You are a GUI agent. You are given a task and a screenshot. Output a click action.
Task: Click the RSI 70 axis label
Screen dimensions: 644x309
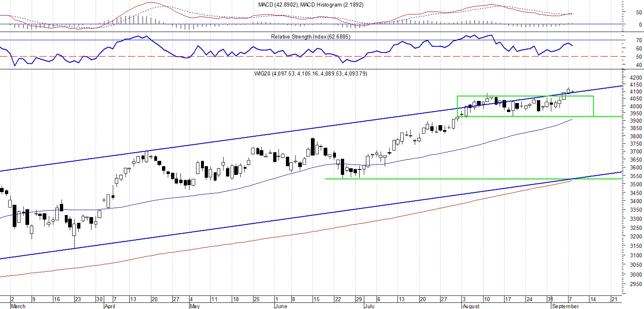[x=639, y=40]
